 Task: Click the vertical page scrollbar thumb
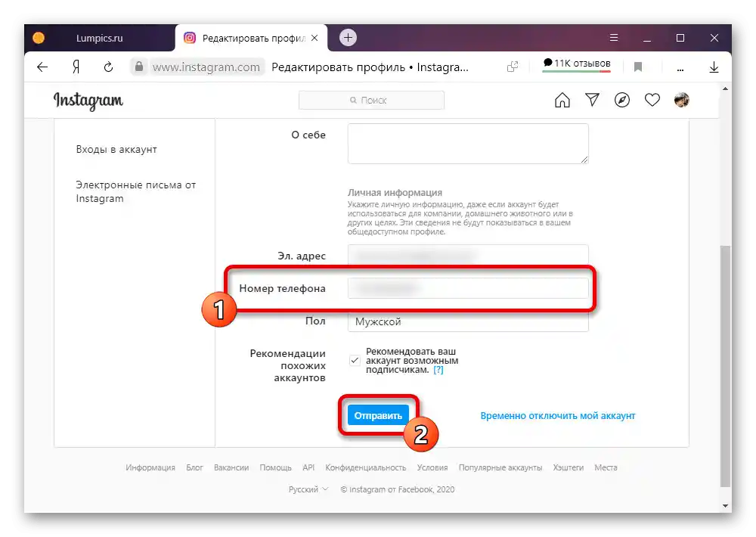click(725, 367)
